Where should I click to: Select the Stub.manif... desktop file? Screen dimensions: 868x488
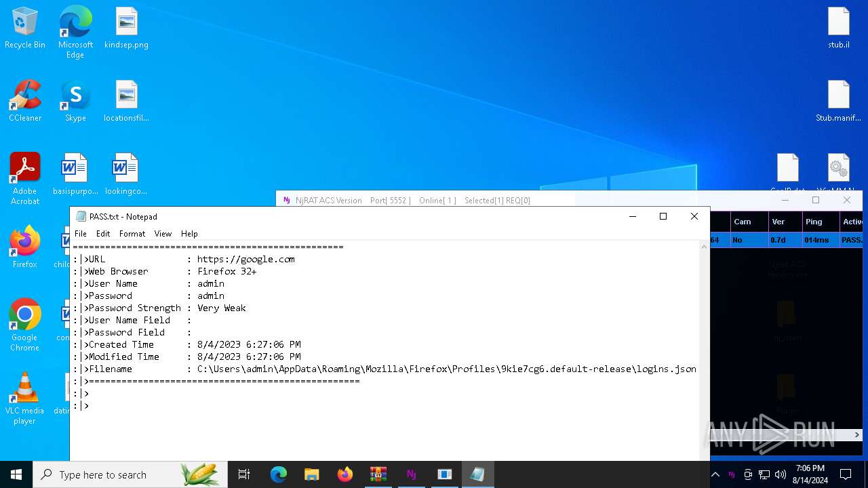click(x=838, y=102)
